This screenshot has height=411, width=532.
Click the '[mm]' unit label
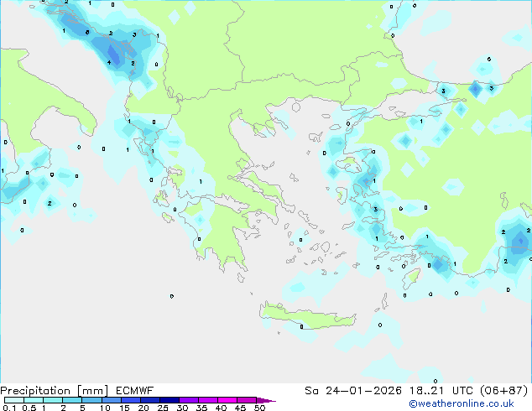point(92,391)
